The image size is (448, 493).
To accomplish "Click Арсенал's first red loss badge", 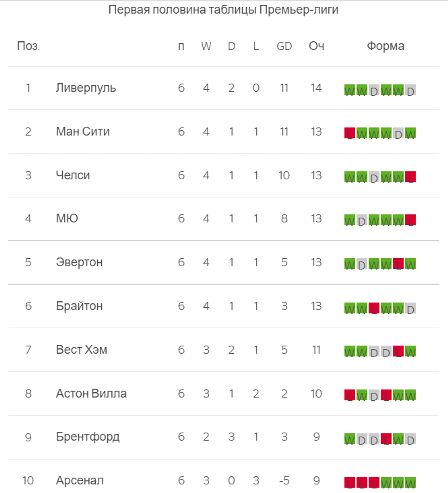I will coord(350,483).
